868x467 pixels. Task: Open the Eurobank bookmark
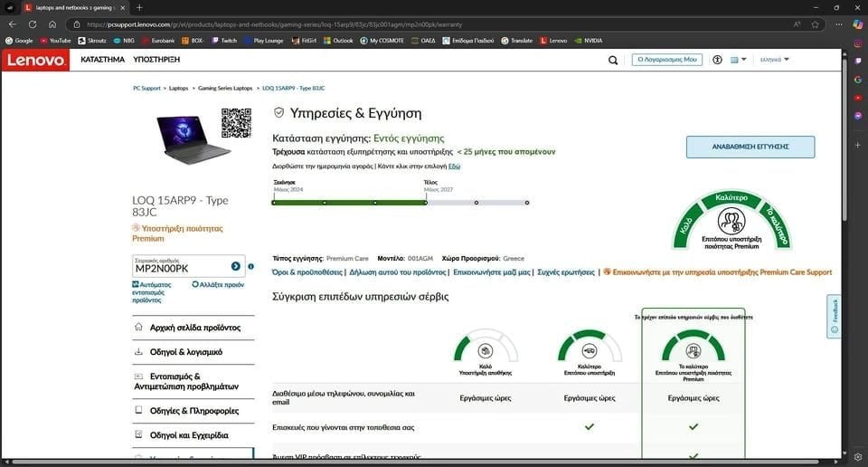(157, 41)
